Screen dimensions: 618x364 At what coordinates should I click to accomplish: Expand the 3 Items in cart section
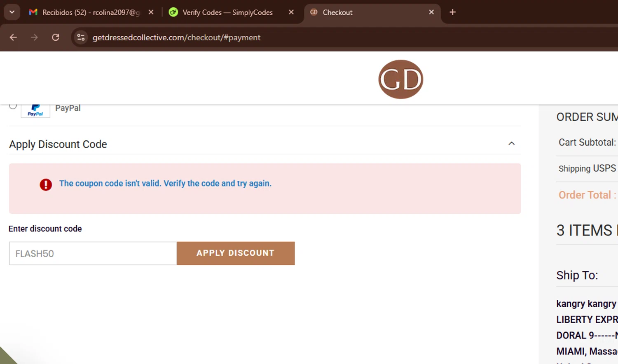pos(587,231)
